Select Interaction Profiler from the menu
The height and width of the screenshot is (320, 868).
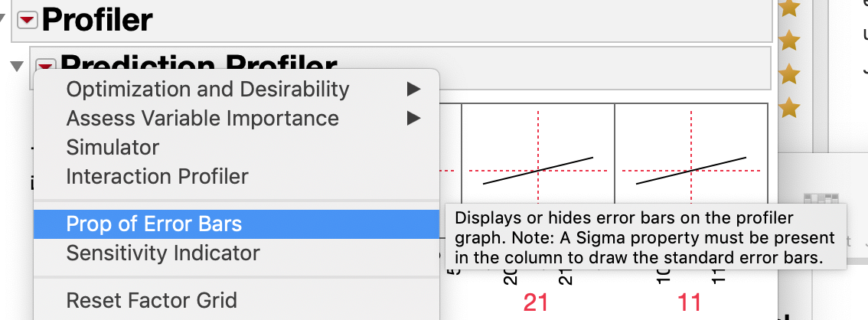tap(157, 177)
